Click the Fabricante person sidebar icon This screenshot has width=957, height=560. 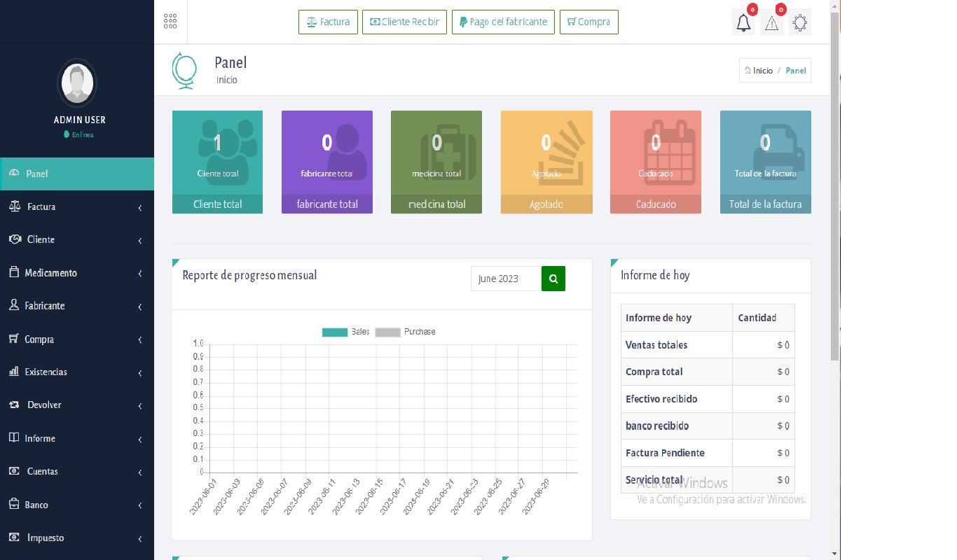pos(14,305)
